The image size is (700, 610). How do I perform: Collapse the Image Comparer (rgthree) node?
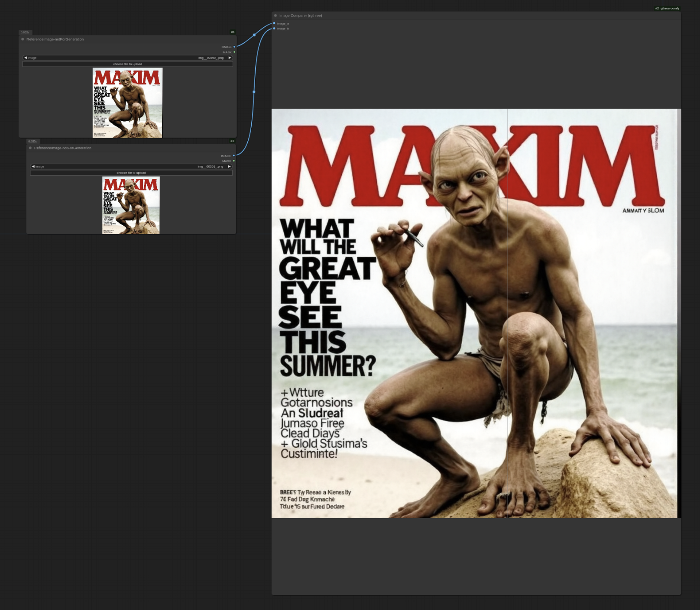[x=275, y=16]
